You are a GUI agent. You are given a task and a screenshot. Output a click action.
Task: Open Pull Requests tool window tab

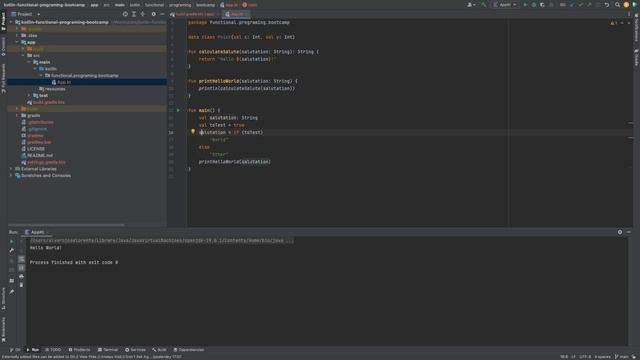click(3, 78)
